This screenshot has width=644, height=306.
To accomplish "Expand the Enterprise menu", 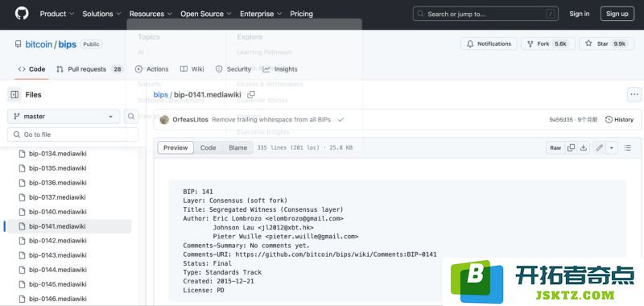I will pos(261,14).
